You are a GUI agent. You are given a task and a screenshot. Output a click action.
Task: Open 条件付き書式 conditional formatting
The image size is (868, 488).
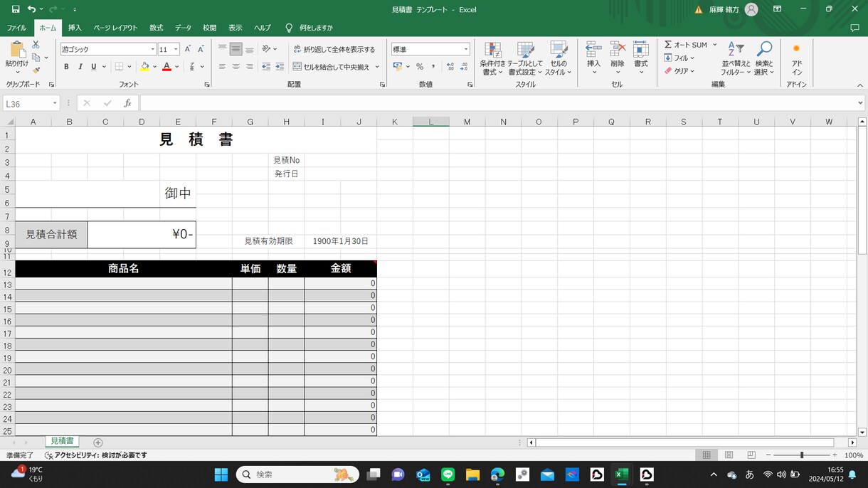coord(492,58)
